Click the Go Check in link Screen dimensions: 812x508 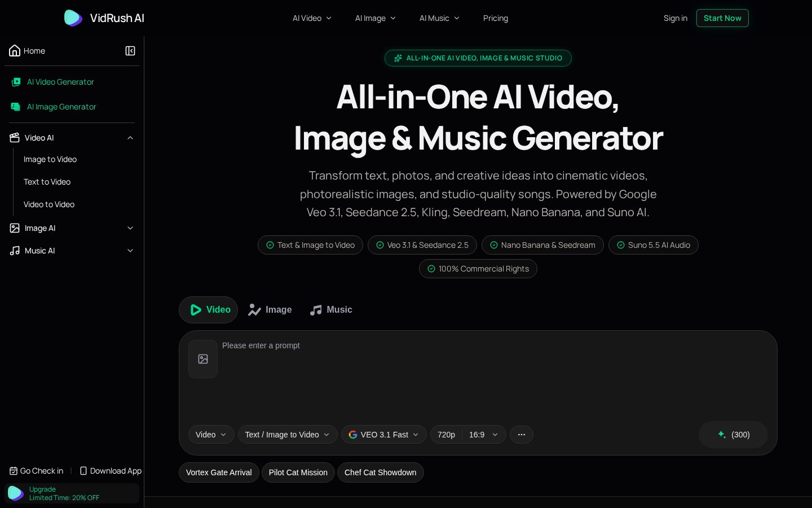pos(37,471)
